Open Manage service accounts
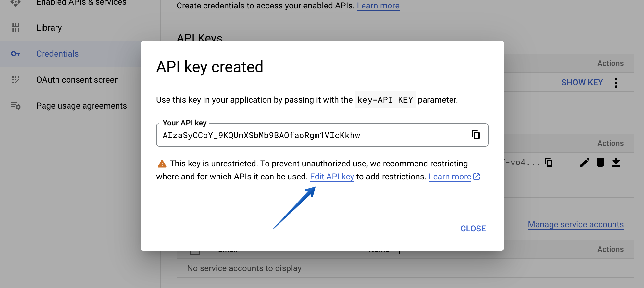Screen dimensions: 644x288 point(575,224)
